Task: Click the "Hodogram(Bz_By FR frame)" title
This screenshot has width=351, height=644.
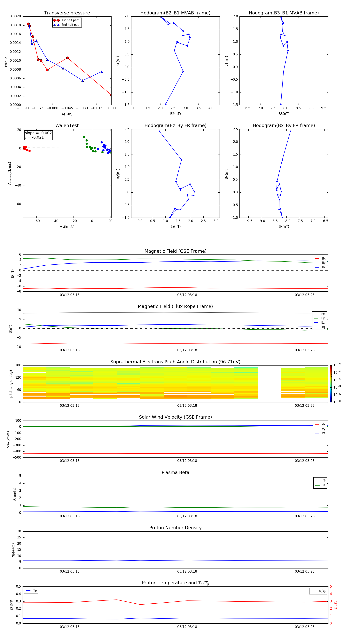Action: click(175, 125)
